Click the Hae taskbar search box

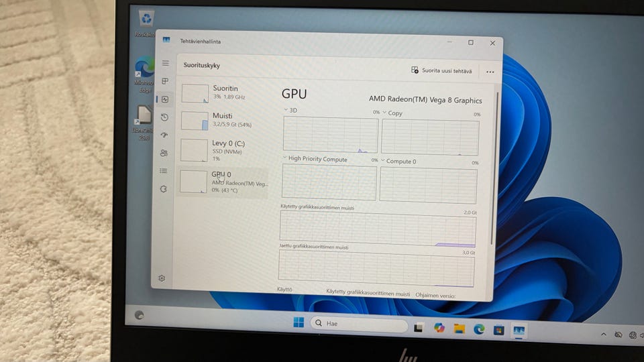359,324
